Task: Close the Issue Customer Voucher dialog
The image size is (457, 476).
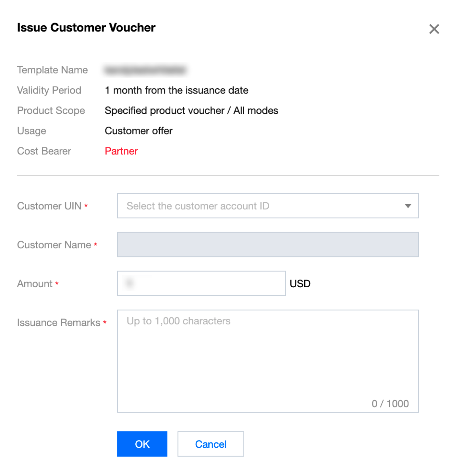Action: coord(434,29)
